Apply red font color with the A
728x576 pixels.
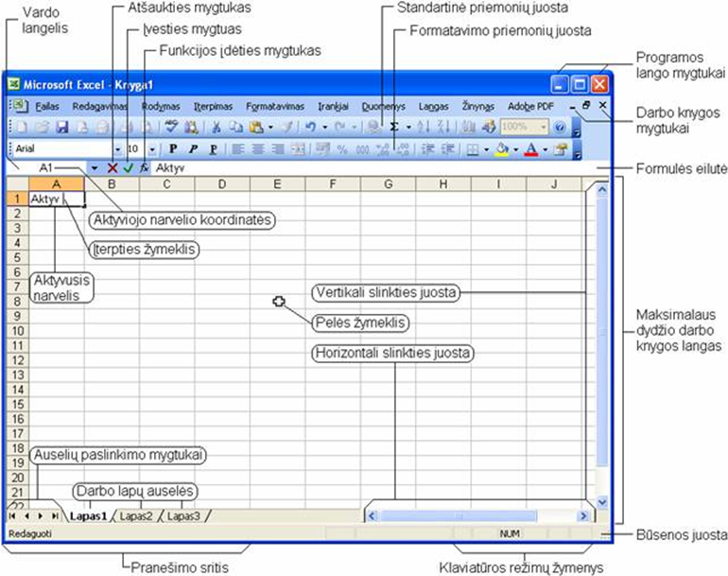531,149
